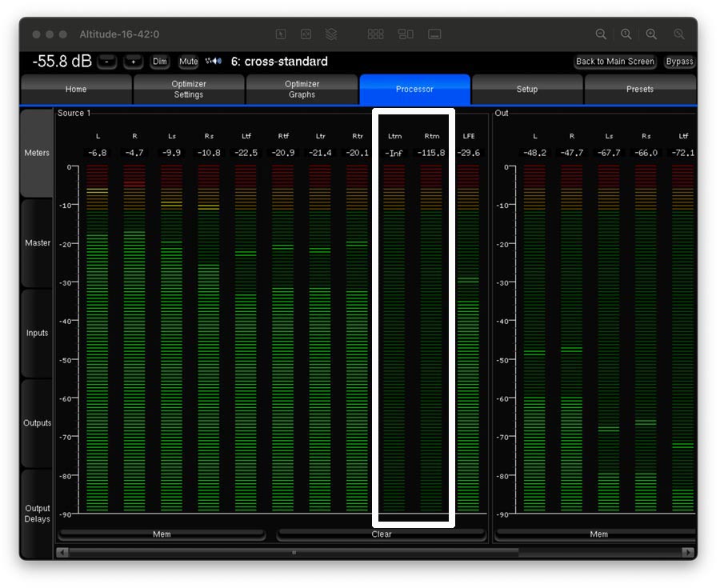Click the pointer mode icon in title bar
The width and height of the screenshot is (720, 588).
click(x=281, y=34)
